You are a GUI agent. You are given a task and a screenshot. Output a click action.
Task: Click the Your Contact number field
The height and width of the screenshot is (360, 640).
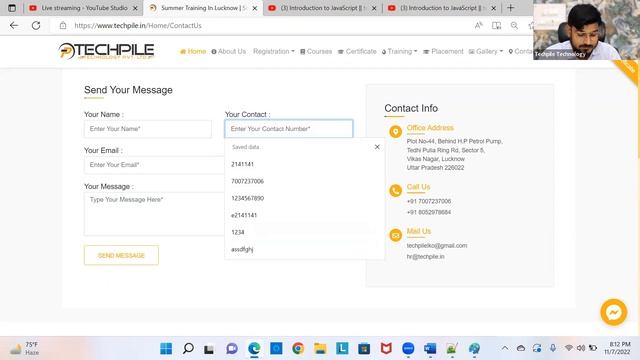[x=289, y=129]
